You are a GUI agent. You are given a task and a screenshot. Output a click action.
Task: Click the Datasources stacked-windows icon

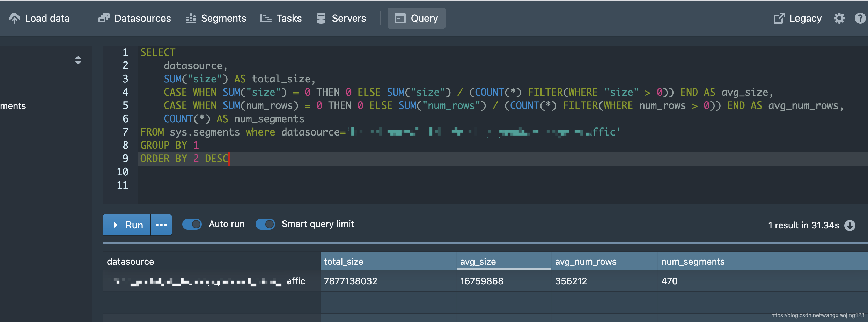click(104, 18)
